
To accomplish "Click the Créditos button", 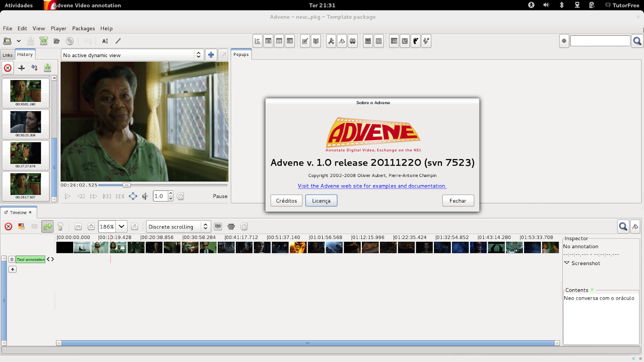I will pos(287,201).
